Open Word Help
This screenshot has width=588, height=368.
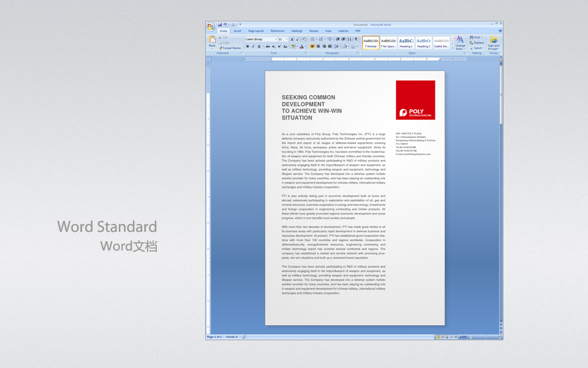500,31
